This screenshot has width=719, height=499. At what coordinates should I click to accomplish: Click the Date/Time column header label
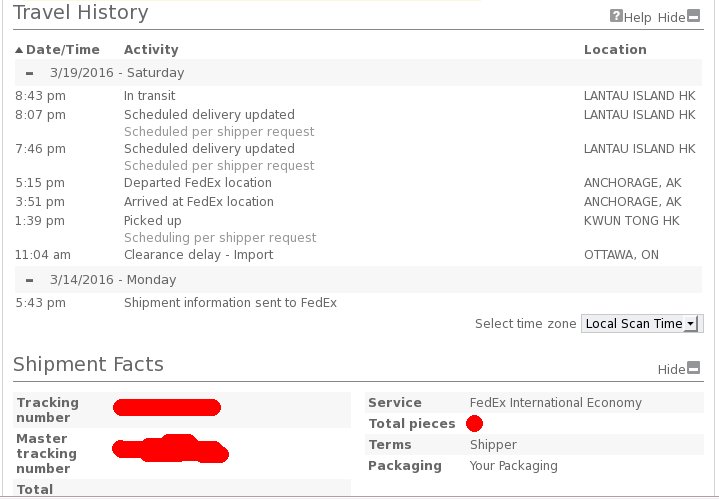coord(62,49)
